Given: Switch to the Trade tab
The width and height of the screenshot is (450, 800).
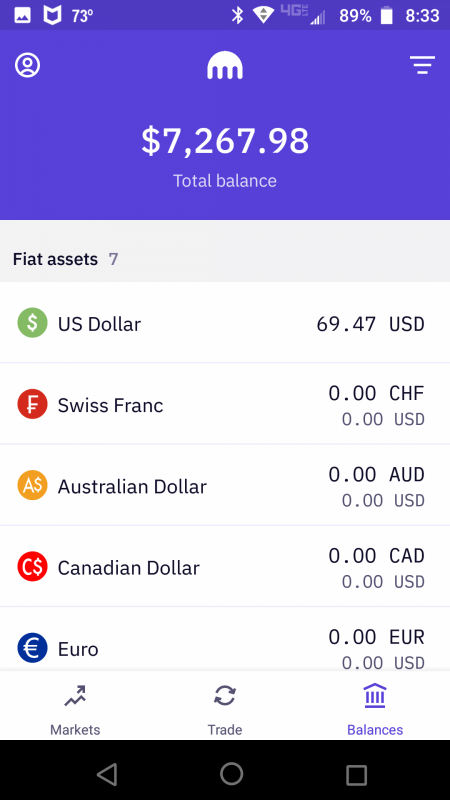Looking at the screenshot, I should click(225, 710).
